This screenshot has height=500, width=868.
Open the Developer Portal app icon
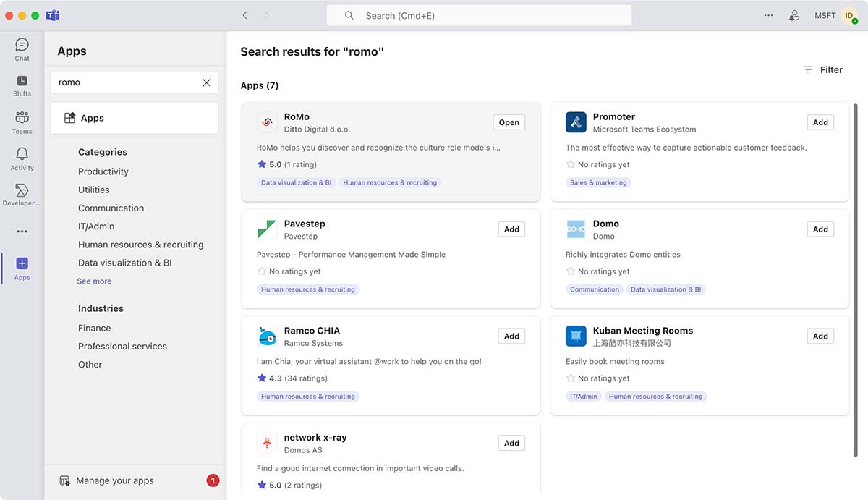point(22,190)
